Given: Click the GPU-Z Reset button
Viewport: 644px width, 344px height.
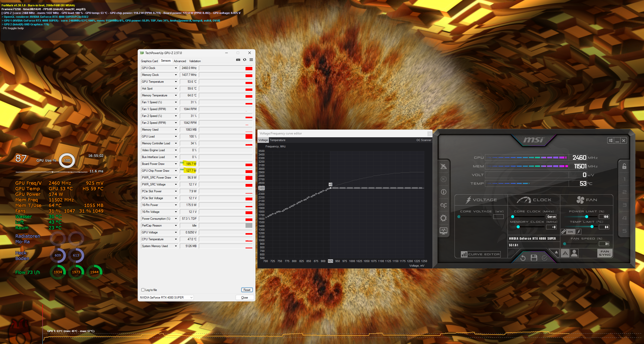Looking at the screenshot, I should click(247, 290).
